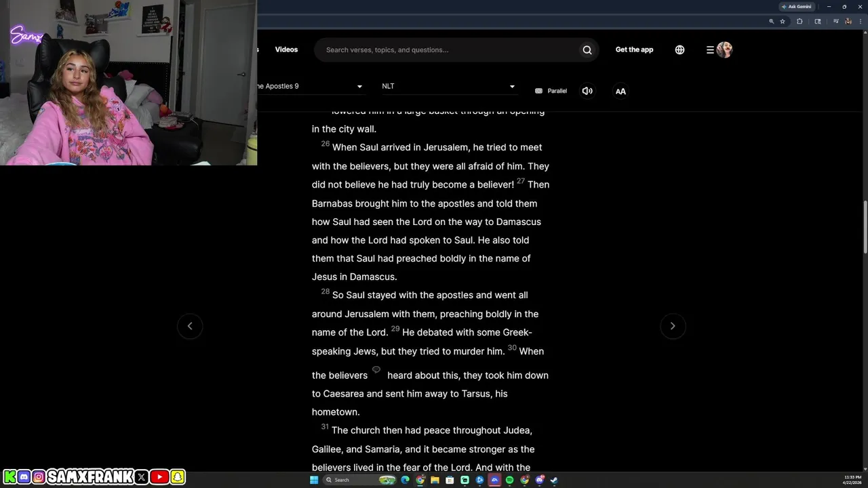Open Microsoft Edge from the taskbar

(x=405, y=480)
